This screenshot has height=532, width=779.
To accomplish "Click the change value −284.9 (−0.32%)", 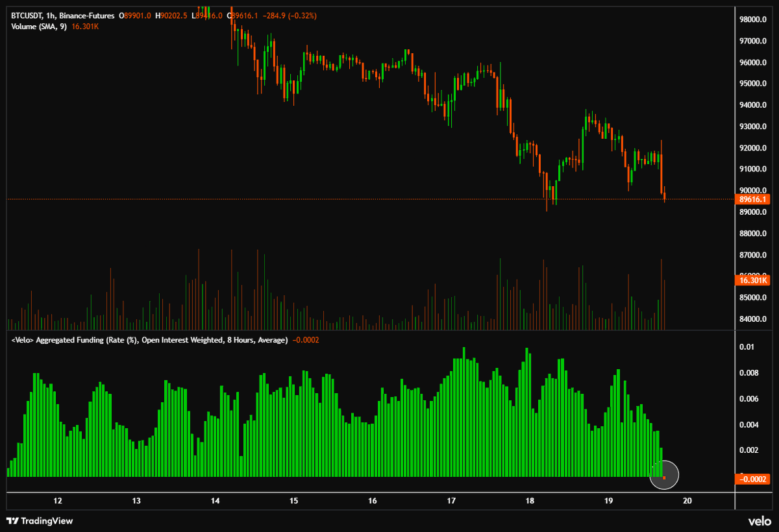I will (288, 15).
